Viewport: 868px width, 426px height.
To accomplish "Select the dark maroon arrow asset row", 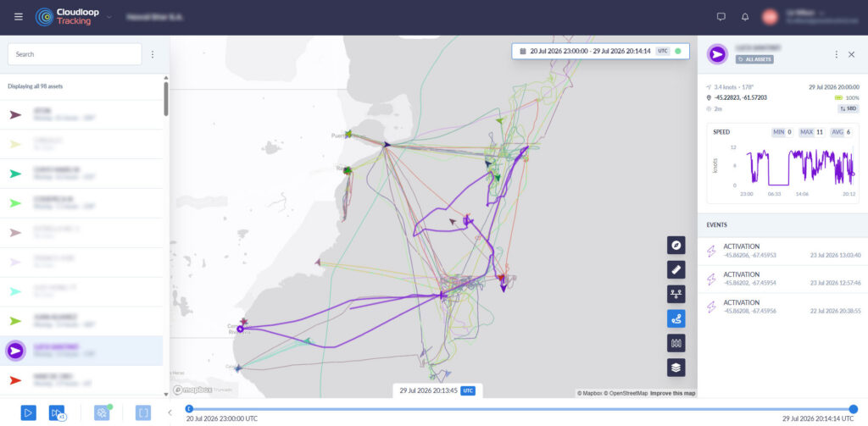I will 81,114.
